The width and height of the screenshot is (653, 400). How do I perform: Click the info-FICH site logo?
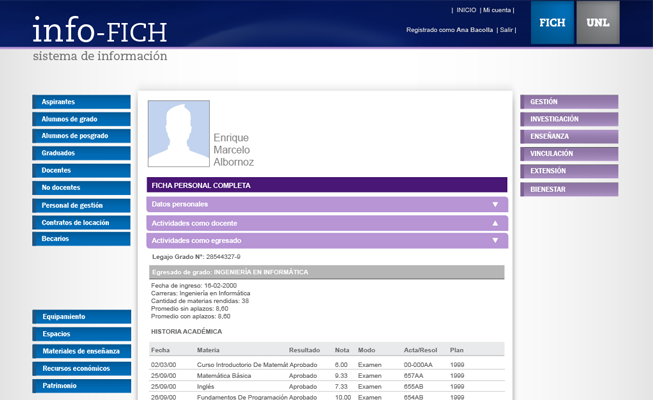99,31
